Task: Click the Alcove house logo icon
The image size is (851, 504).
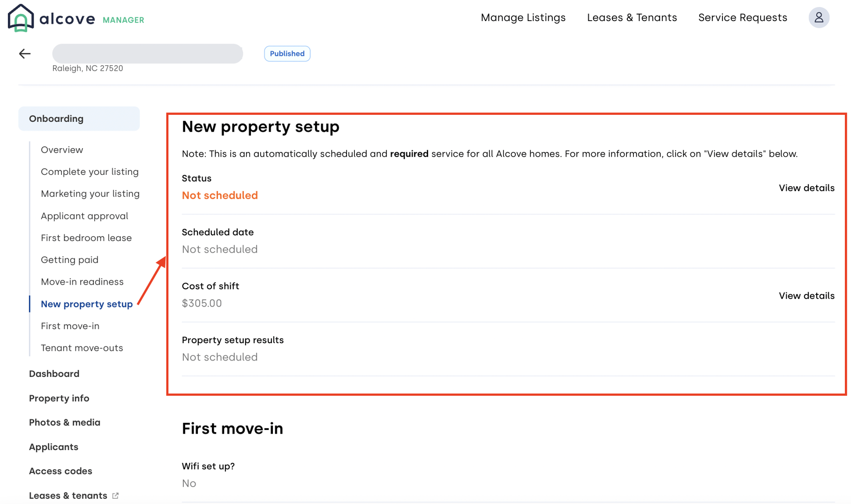Action: click(21, 18)
